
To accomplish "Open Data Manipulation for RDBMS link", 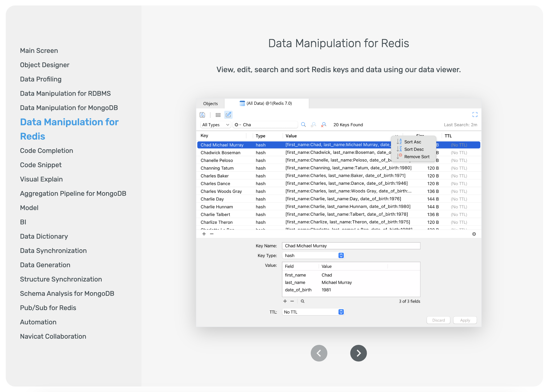I will pyautogui.click(x=65, y=93).
